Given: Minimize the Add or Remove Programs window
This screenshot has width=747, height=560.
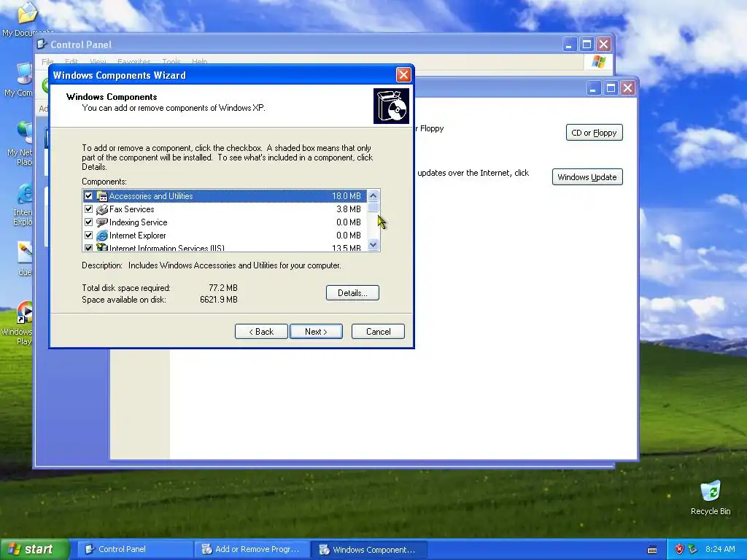Looking at the screenshot, I should coord(593,88).
